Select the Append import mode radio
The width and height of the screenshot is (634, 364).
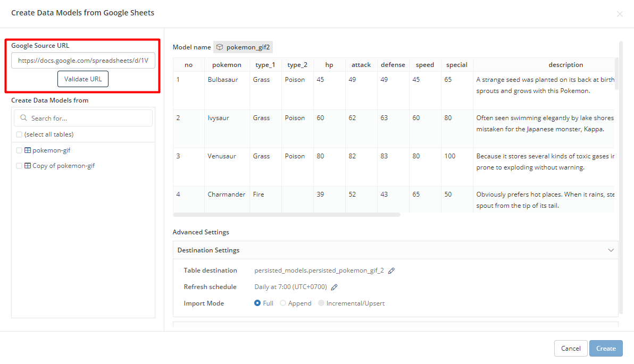(283, 303)
